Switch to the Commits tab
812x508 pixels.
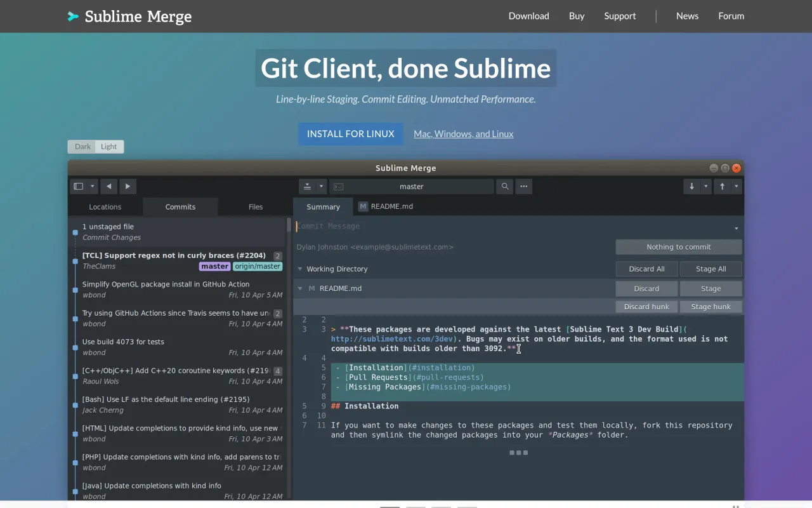[180, 207]
